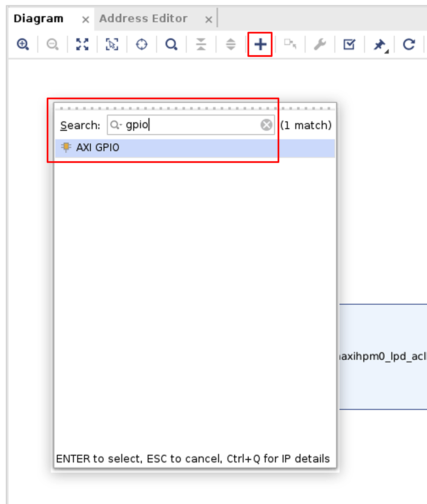
Task: Regenerate layout using the refresh icon
Action: click(409, 44)
